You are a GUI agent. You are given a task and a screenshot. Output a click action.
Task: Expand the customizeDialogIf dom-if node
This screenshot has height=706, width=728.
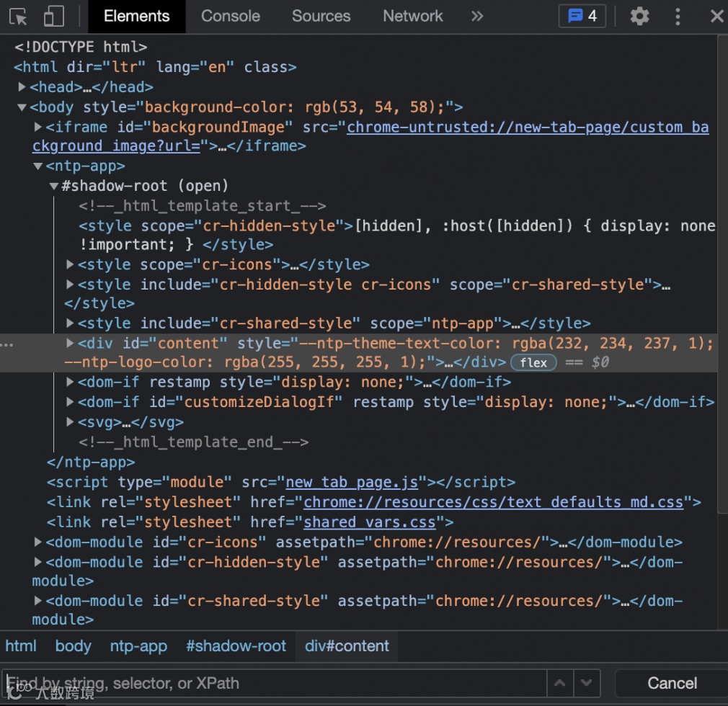(x=70, y=401)
